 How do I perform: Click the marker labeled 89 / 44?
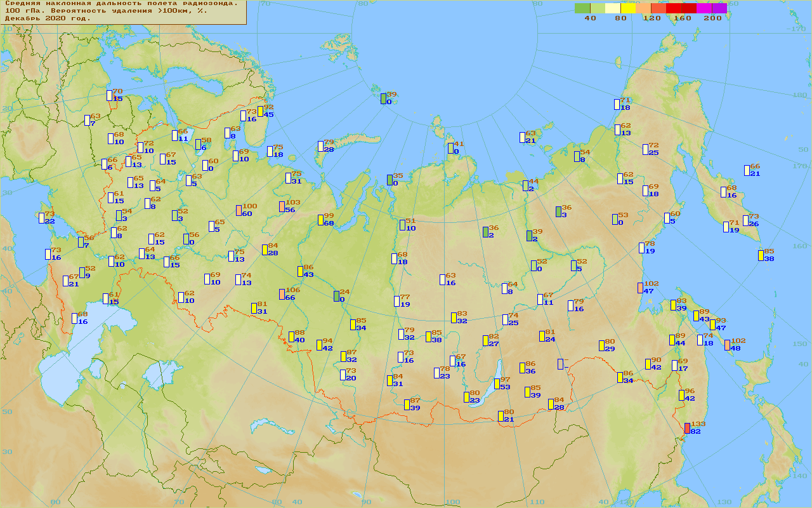point(672,340)
